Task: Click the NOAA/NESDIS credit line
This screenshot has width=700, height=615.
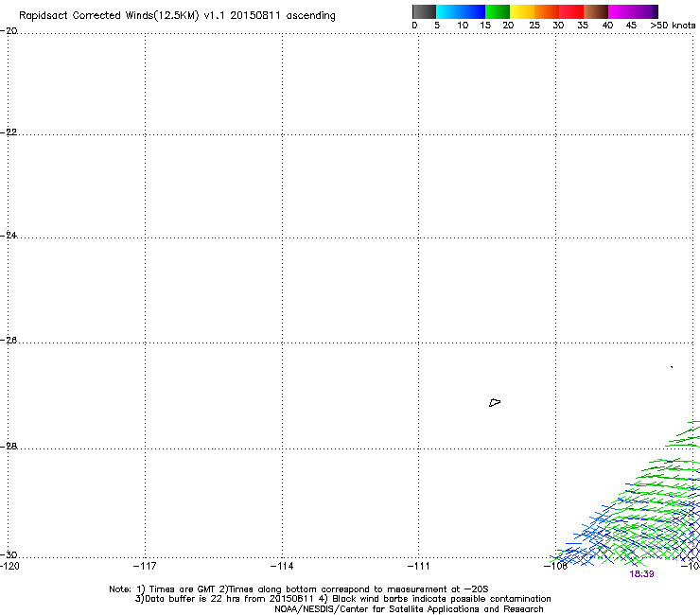Action: [x=409, y=609]
